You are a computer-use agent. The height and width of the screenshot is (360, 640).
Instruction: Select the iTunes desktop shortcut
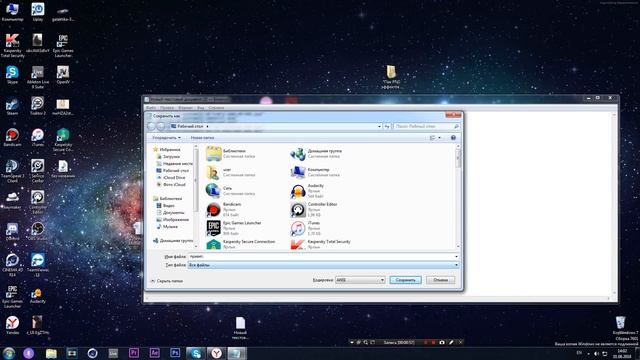pyautogui.click(x=38, y=138)
